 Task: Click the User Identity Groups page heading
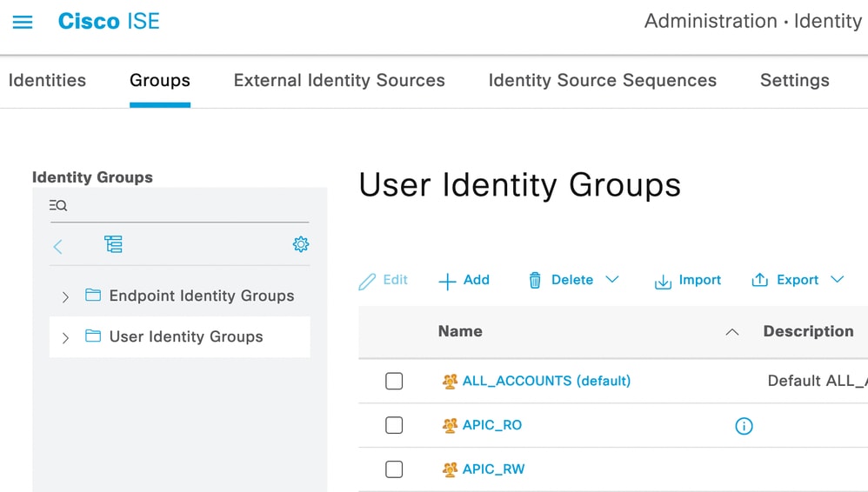(x=520, y=185)
